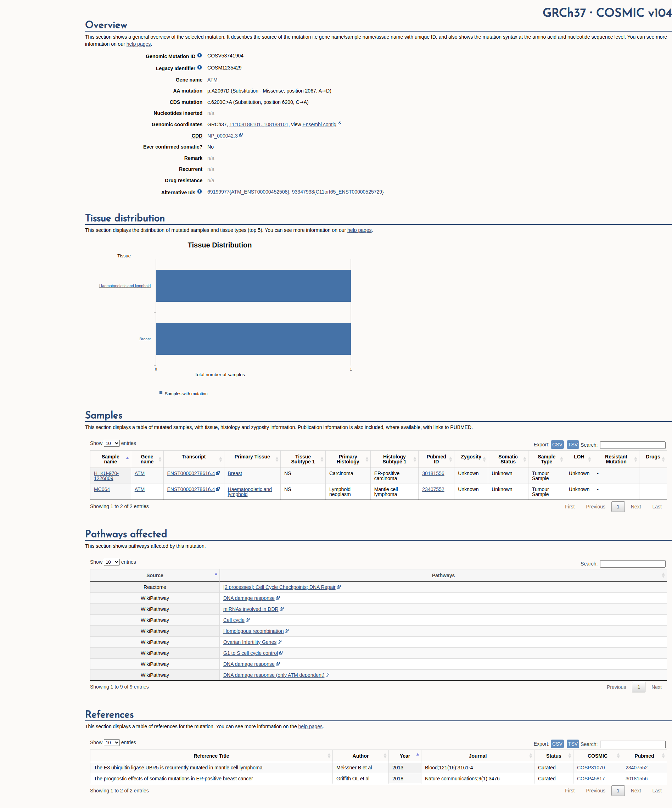Open help pages link in References section
This screenshot has height=808, width=672.
tap(310, 726)
